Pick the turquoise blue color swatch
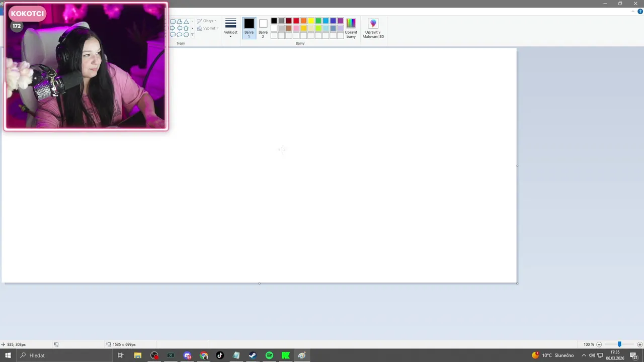This screenshot has width=644, height=362. click(x=326, y=21)
